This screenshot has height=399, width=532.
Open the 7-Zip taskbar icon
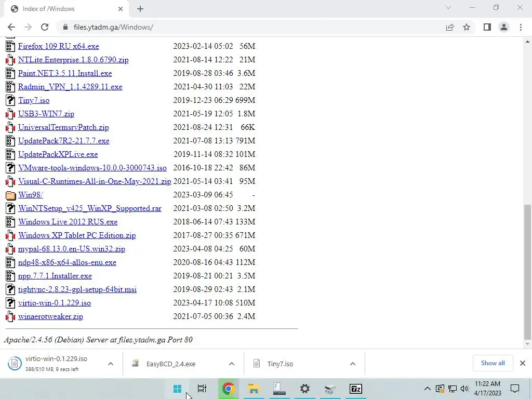click(x=355, y=389)
